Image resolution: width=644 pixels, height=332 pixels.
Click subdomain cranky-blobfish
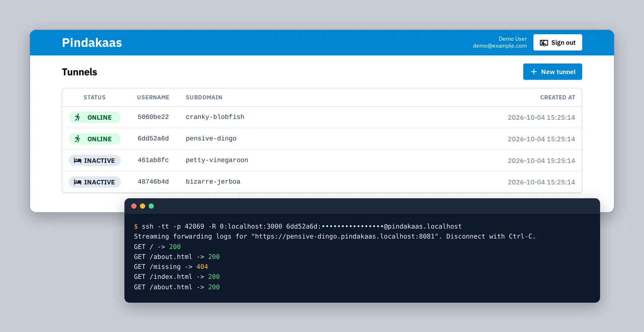click(215, 117)
